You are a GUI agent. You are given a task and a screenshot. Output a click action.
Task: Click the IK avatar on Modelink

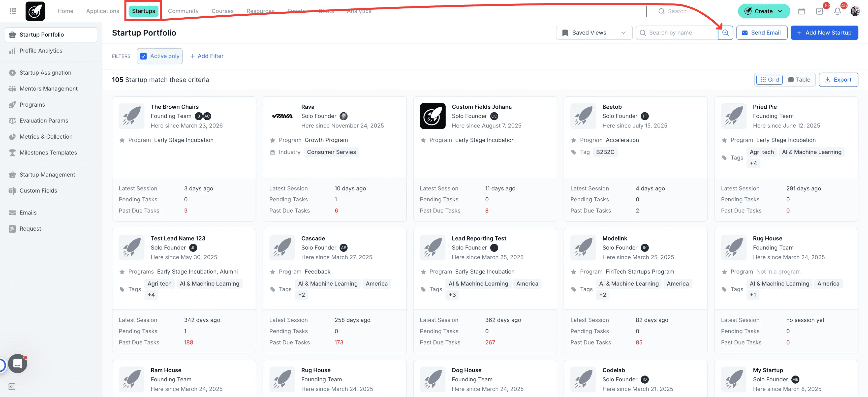[645, 248]
